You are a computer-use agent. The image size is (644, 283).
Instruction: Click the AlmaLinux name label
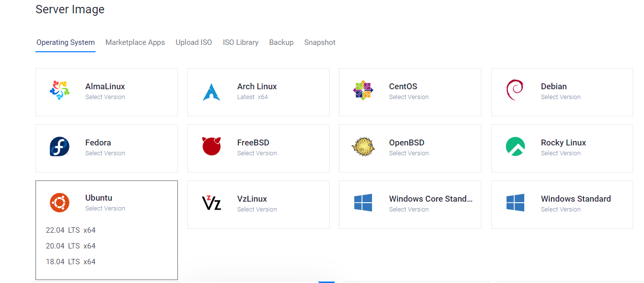tap(105, 86)
